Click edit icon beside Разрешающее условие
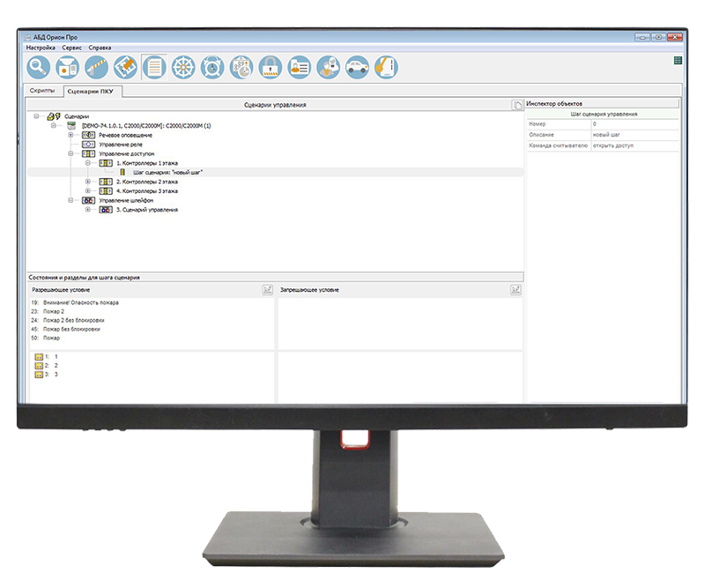This screenshot has width=704, height=588. [x=267, y=289]
